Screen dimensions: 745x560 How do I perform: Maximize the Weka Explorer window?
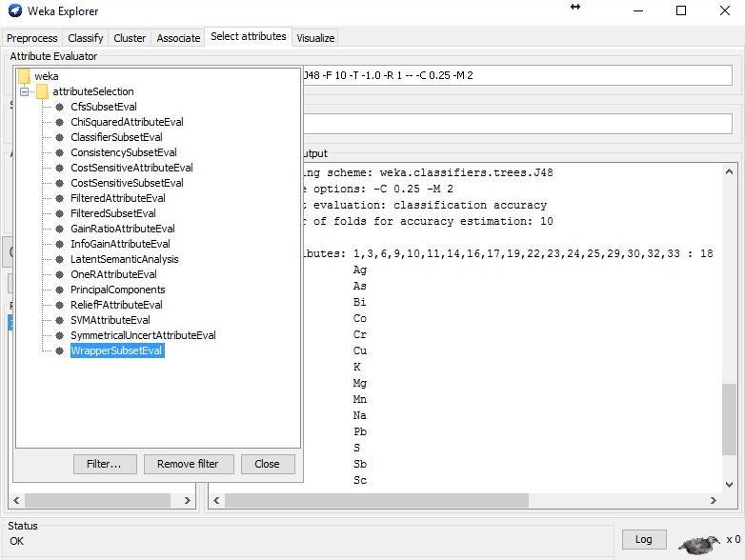681,10
